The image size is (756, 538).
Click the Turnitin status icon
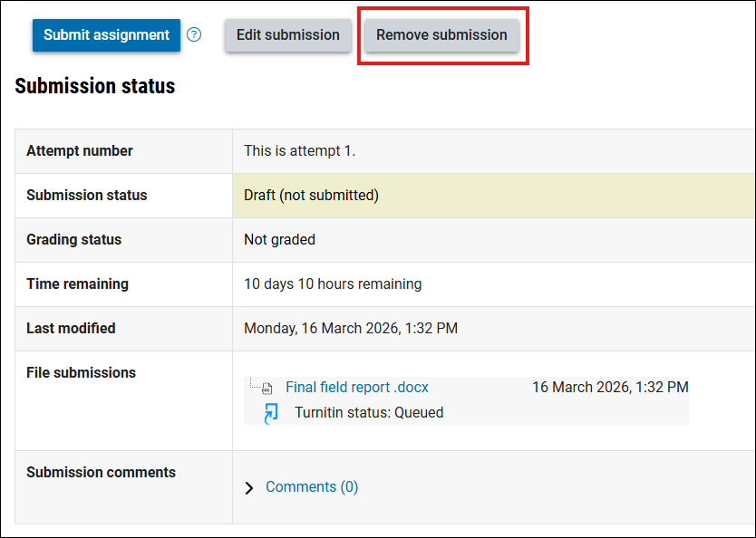click(x=271, y=413)
